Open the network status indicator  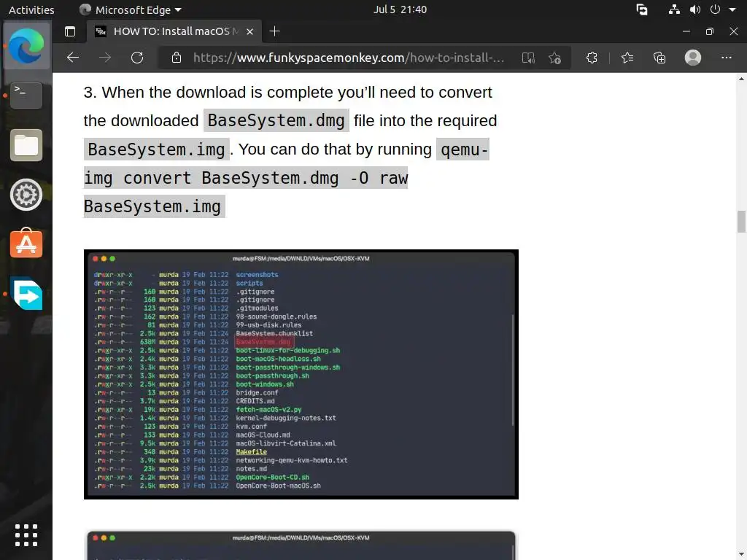pyautogui.click(x=674, y=9)
